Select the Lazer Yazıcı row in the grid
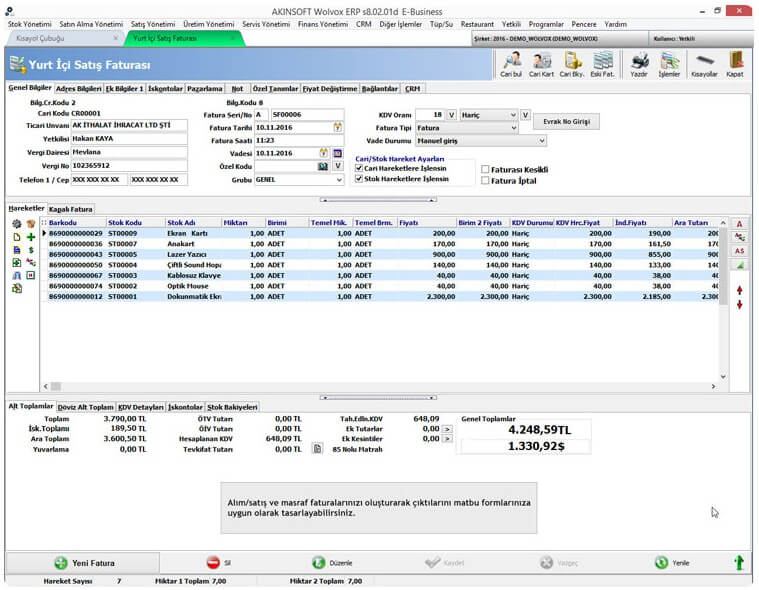 pyautogui.click(x=381, y=254)
